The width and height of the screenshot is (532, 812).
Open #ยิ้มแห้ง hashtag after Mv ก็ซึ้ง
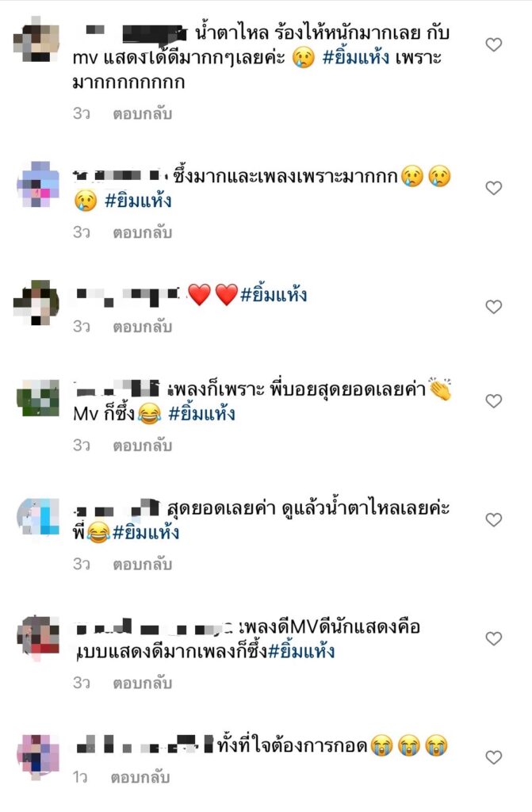tap(201, 414)
